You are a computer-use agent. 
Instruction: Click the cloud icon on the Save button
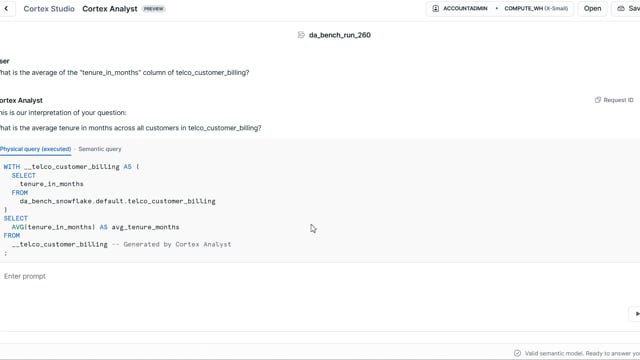(621, 9)
